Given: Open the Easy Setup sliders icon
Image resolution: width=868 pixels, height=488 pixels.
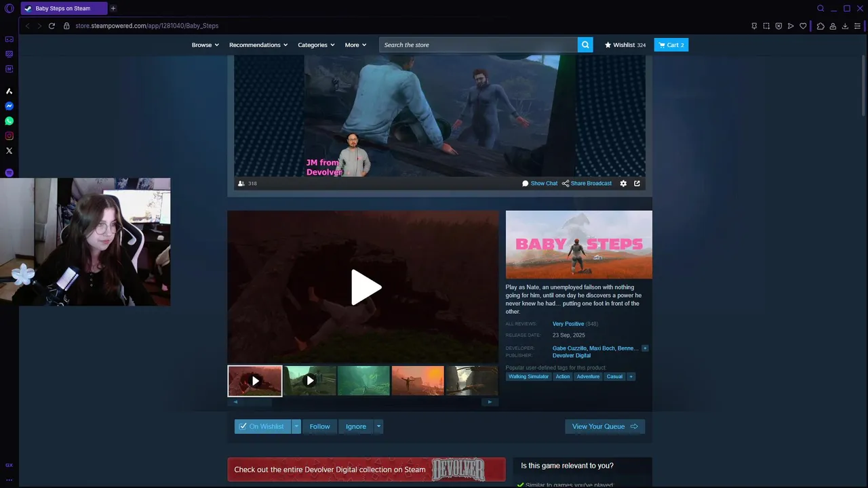Looking at the screenshot, I should coord(858,26).
